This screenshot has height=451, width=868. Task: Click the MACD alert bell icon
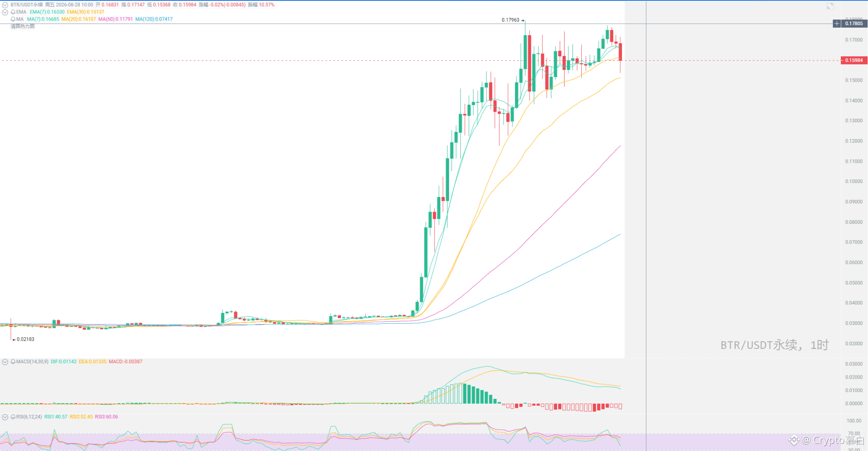[13, 362]
